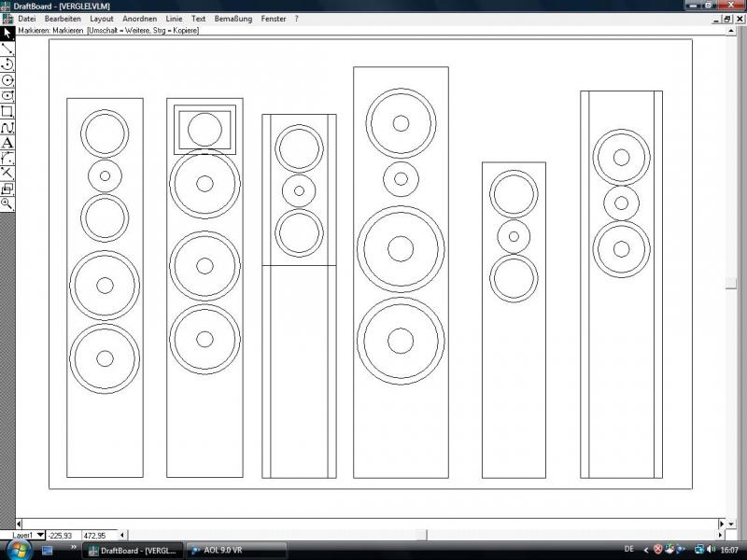Click the vertical scrollbar up arrow
The width and height of the screenshot is (747, 560).
(731, 31)
